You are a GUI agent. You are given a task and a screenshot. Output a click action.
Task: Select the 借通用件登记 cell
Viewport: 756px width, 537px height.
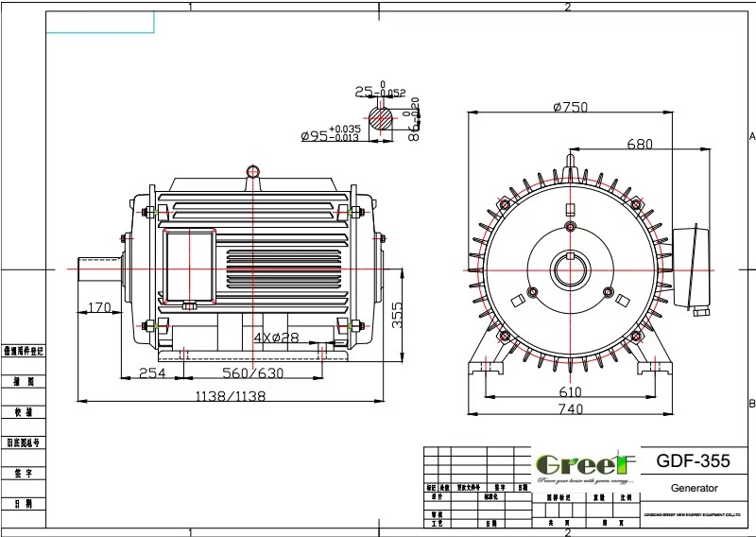(x=23, y=351)
